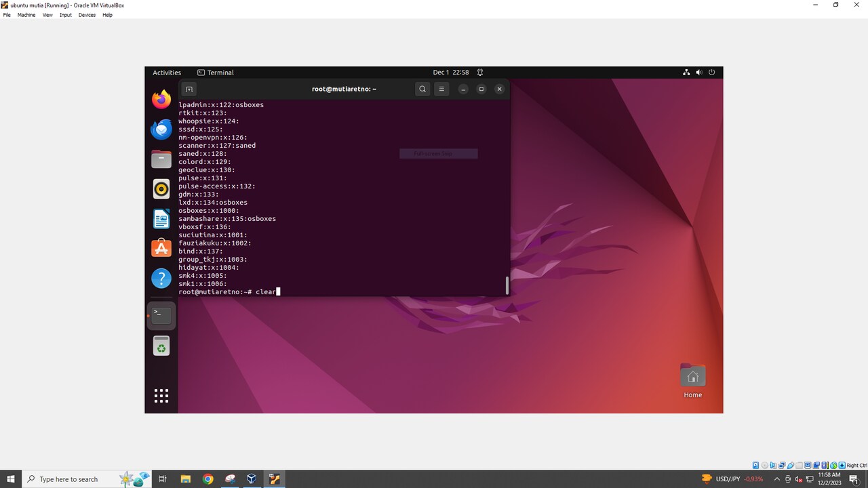Open File Explorer from Windows taskbar

(185, 479)
